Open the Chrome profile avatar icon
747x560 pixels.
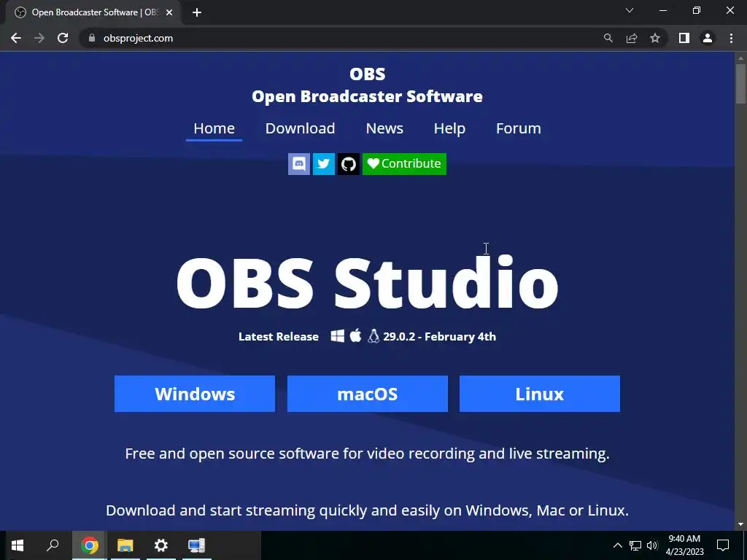[708, 38]
